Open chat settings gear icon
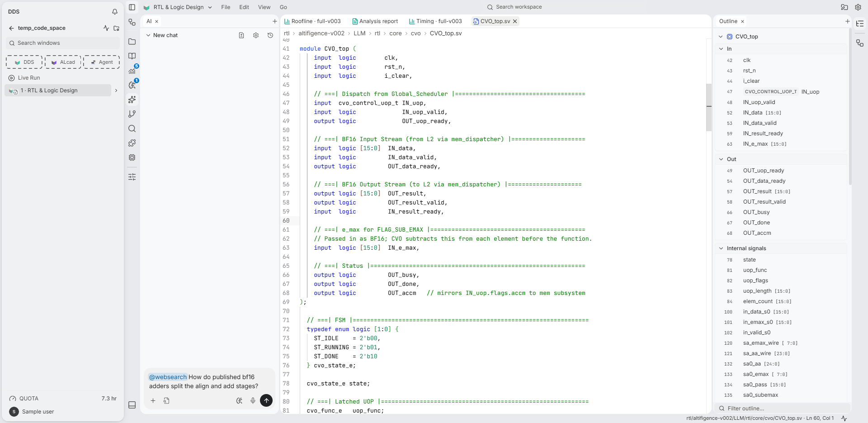The image size is (868, 423). [256, 35]
